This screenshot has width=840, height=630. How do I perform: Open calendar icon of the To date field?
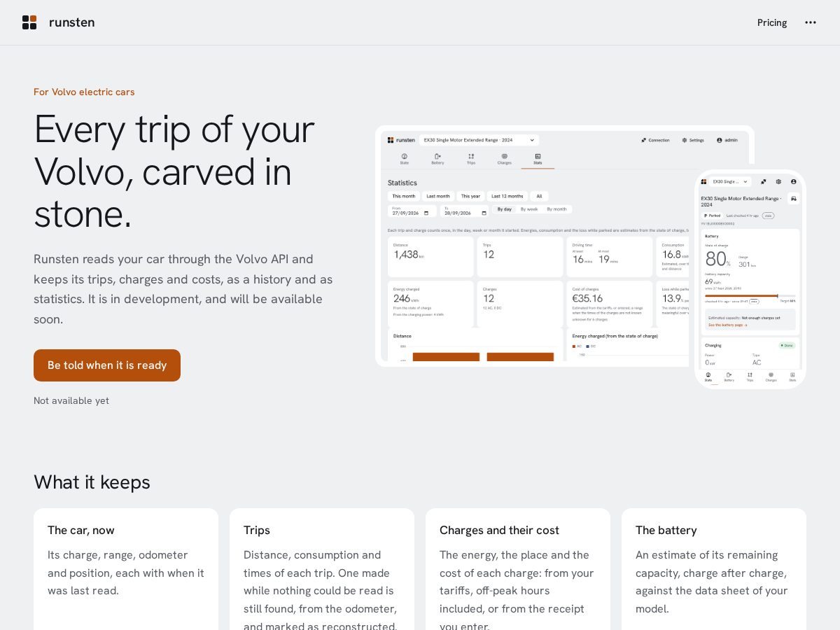coord(483,213)
